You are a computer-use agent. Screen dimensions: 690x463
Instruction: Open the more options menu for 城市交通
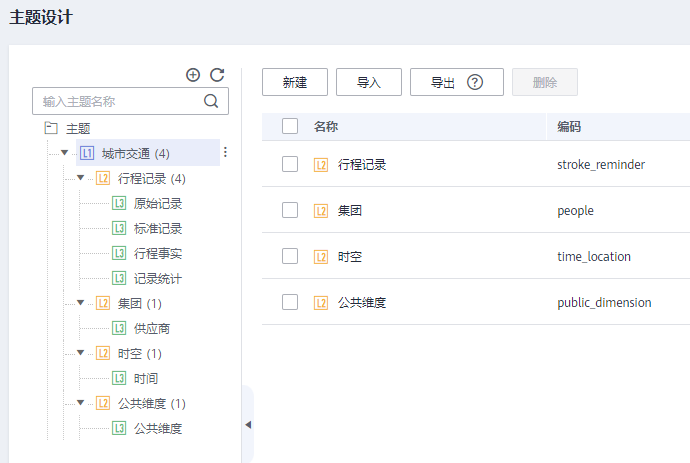pyautogui.click(x=225, y=153)
